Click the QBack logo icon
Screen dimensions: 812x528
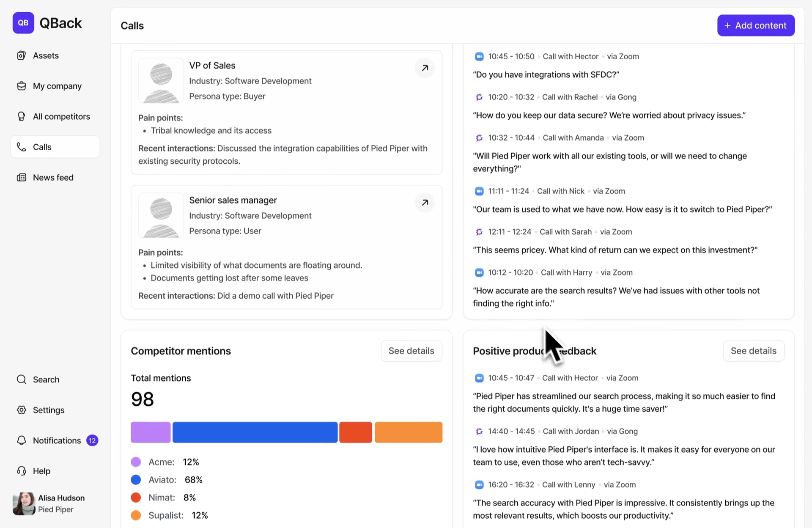(23, 23)
